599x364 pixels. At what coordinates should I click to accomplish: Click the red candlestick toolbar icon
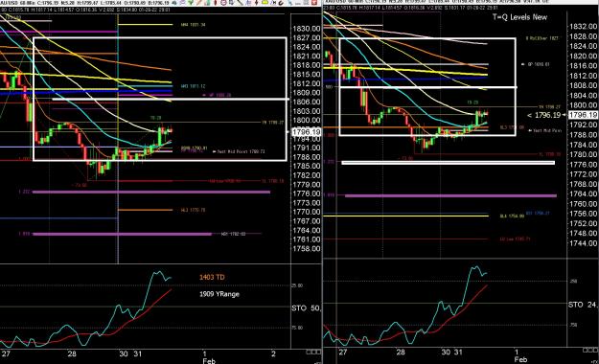pos(216,2)
